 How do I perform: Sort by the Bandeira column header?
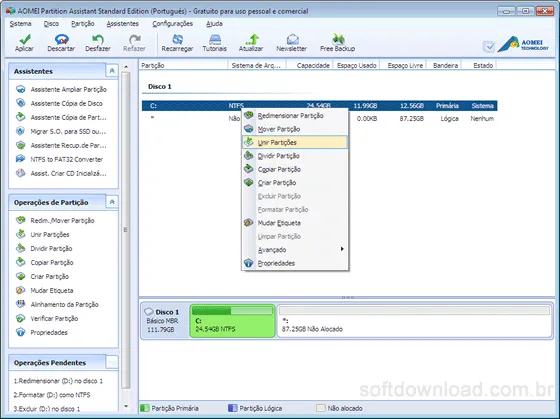445,65
